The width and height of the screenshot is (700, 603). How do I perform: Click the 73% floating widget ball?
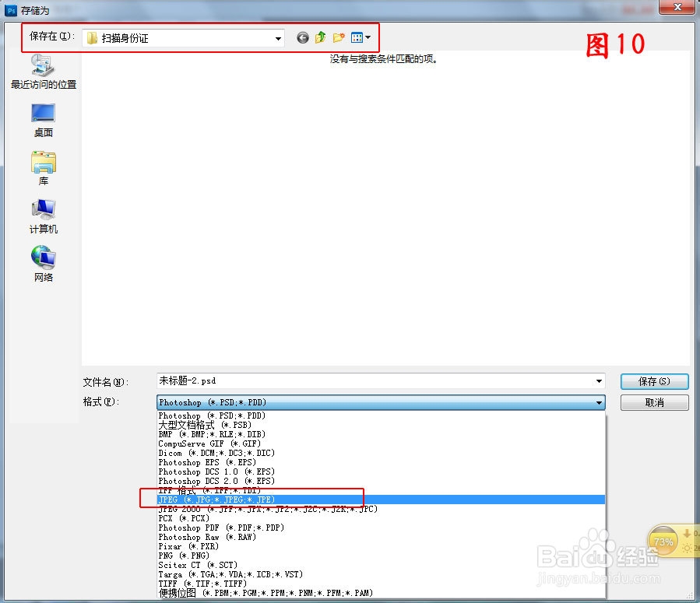pos(663,542)
